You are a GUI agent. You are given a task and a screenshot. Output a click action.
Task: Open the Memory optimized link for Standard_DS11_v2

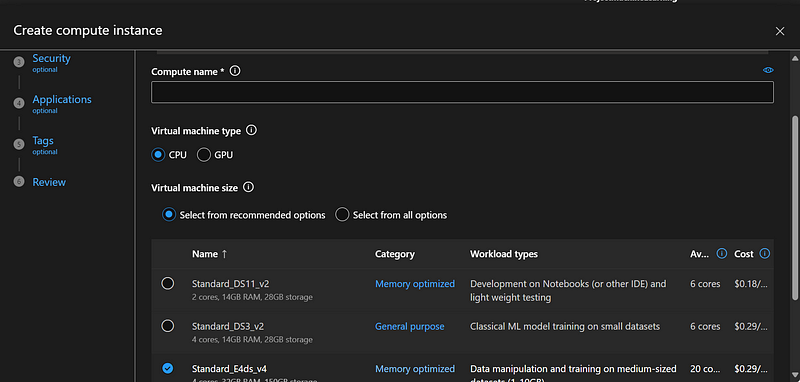click(415, 284)
